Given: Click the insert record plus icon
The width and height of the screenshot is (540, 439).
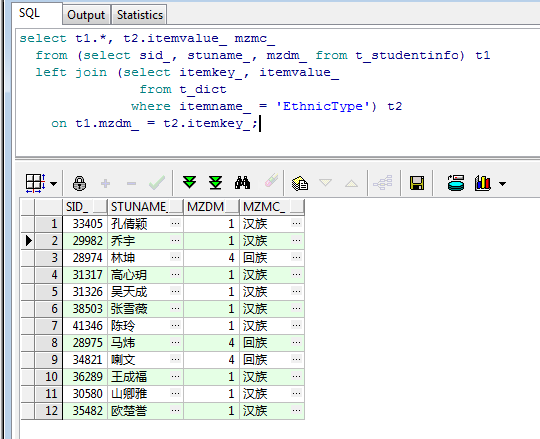Looking at the screenshot, I should pos(105,184).
